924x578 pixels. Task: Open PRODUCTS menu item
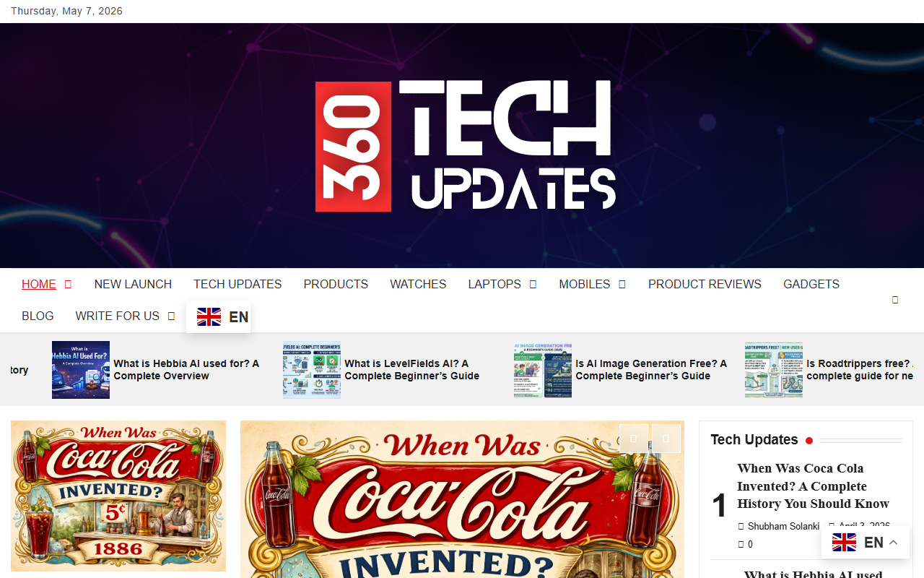(336, 285)
